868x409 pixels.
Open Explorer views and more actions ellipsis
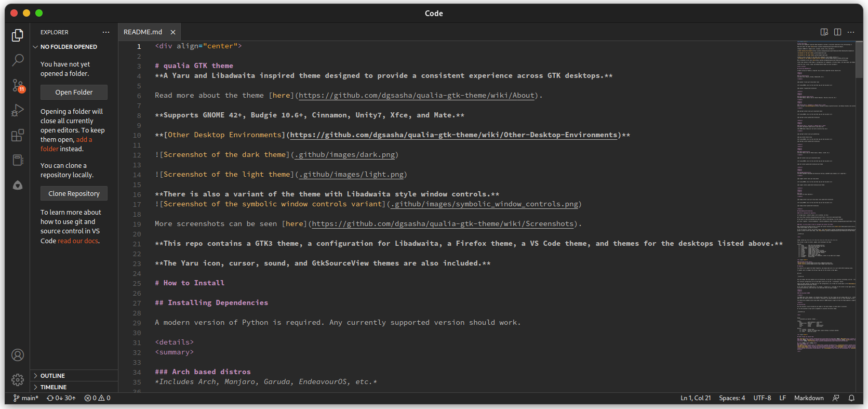pyautogui.click(x=106, y=32)
